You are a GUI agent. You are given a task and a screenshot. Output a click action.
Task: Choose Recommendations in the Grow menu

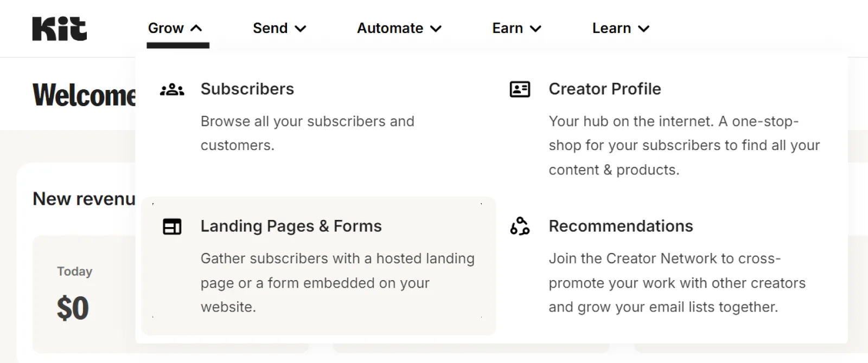(621, 226)
